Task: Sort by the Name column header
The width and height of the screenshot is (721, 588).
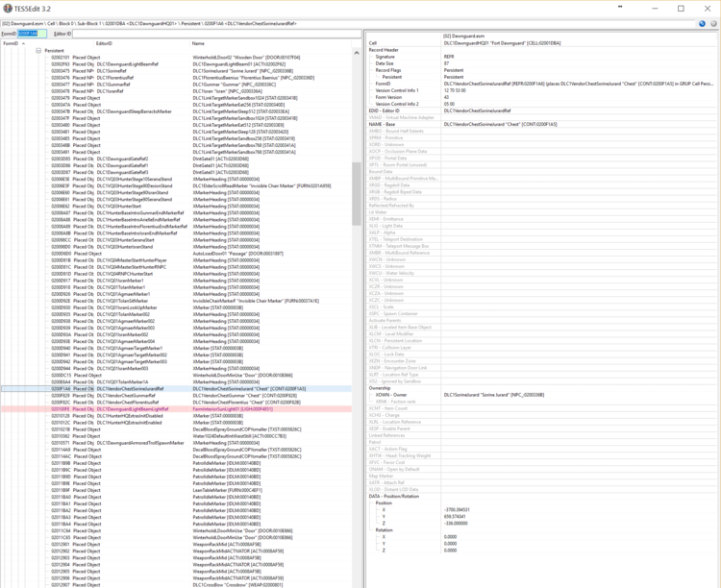Action: point(198,43)
